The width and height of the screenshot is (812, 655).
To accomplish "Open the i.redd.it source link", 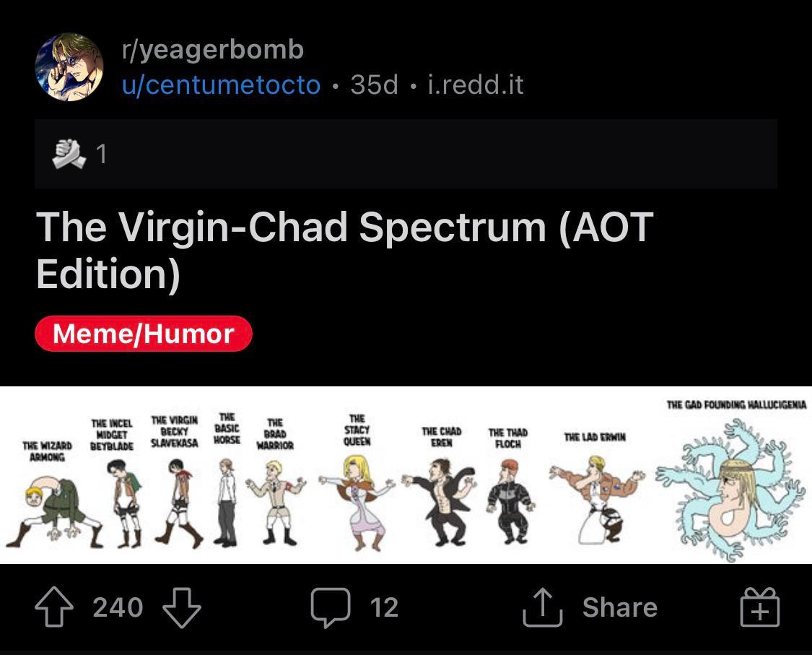I will tap(475, 85).
